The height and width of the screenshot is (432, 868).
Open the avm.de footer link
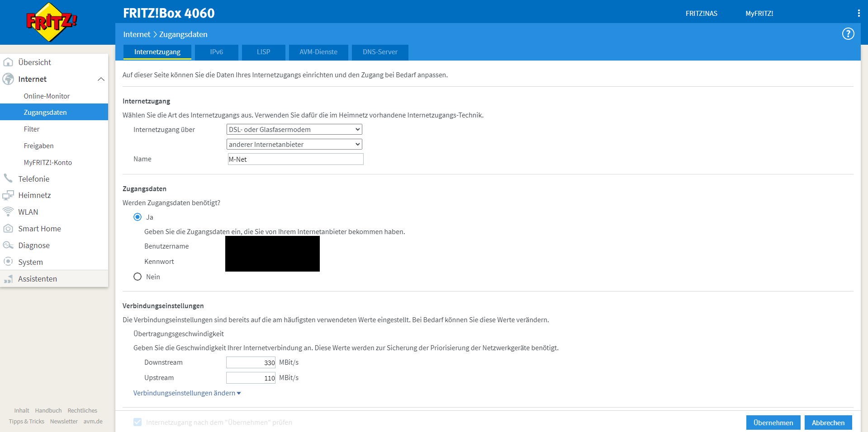[x=93, y=421]
